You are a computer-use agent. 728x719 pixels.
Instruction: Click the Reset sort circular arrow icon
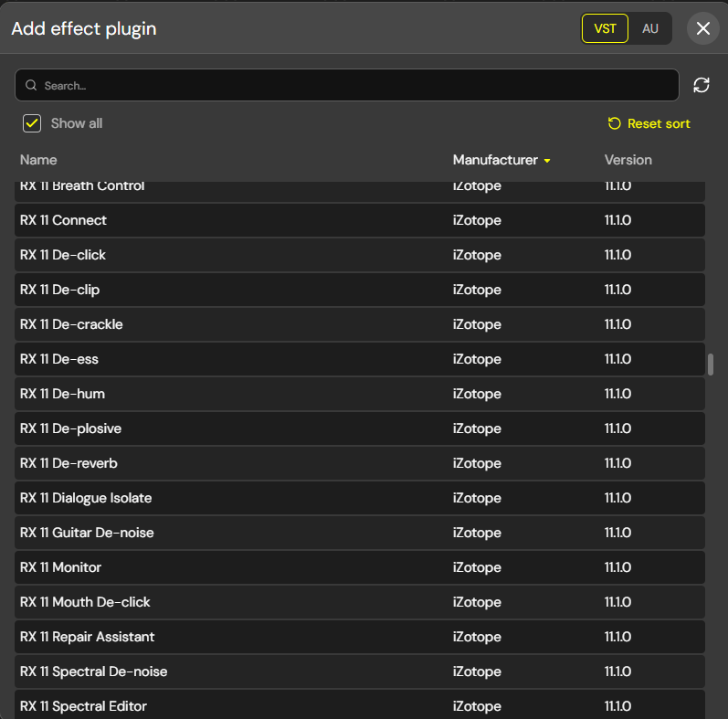tap(614, 123)
